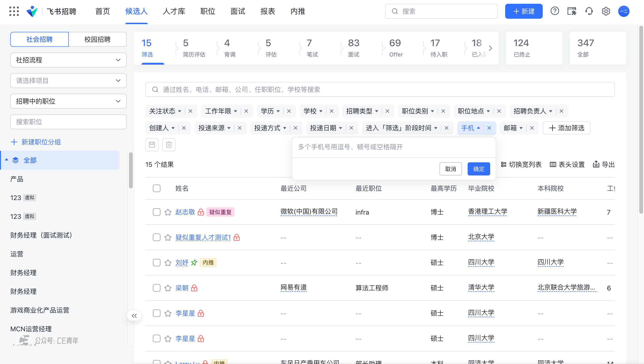The width and height of the screenshot is (644, 364).
Task: Click 添加筛选 button
Action: 566,128
